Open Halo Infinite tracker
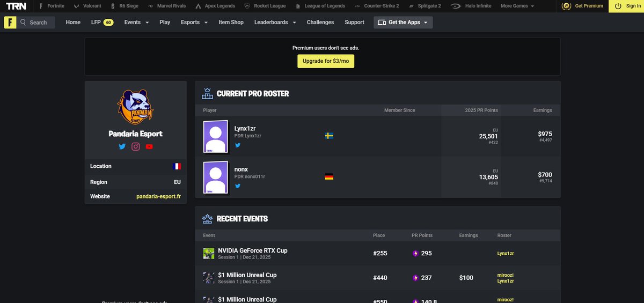Viewport: 644px width, 303px height. pos(471,6)
